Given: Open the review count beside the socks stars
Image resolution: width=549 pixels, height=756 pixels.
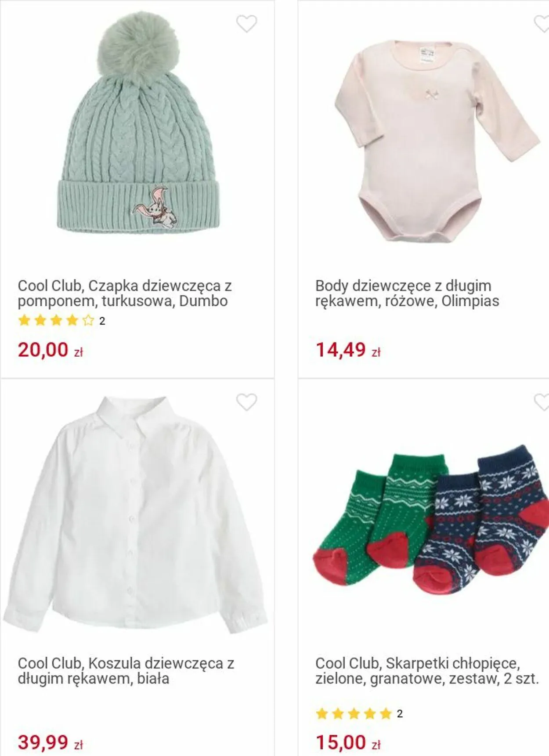Looking at the screenshot, I should (400, 714).
